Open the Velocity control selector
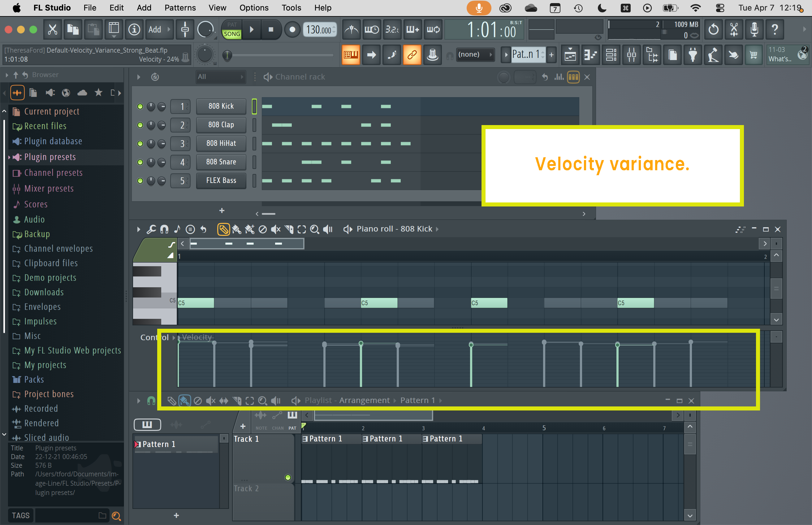812x525 pixels. tap(197, 337)
